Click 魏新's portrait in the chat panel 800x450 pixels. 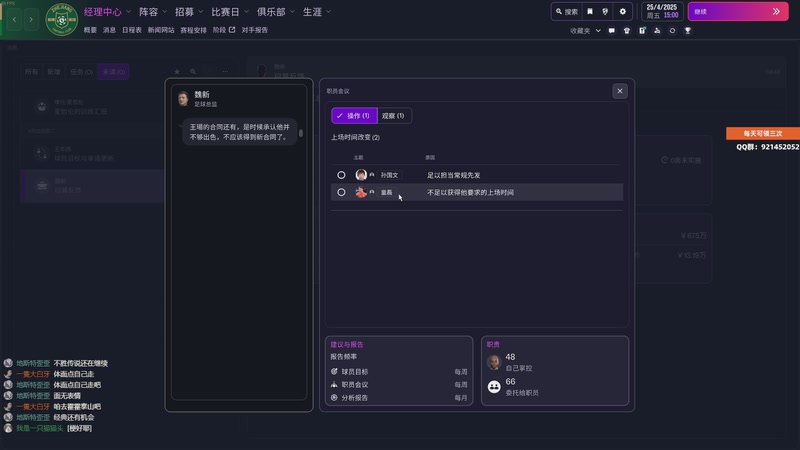pos(183,98)
